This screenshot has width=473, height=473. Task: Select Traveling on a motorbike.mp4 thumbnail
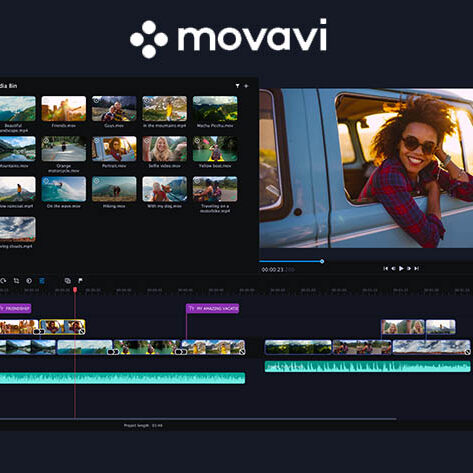click(x=215, y=189)
